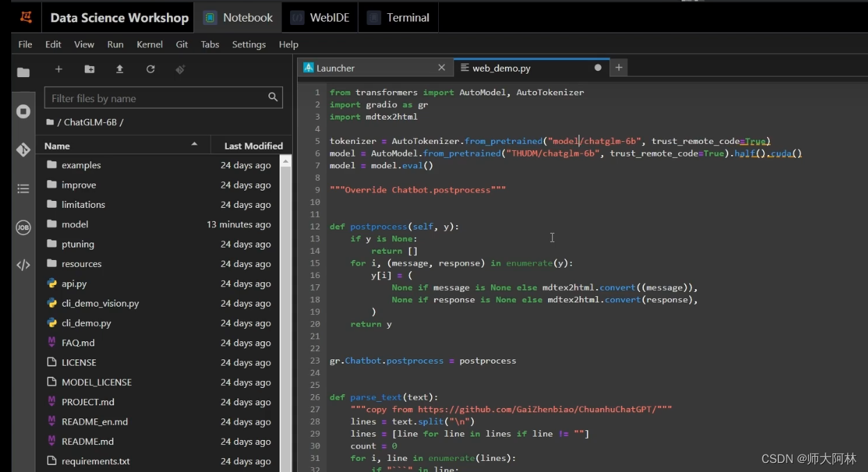Close the Launcher tab
The width and height of the screenshot is (868, 472).
[x=442, y=68]
